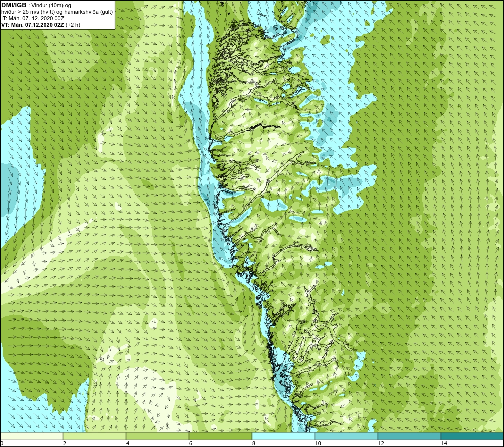Viewport: 504px width, 447px height.
Task: Click the legend scale label '8'
Action: coord(254,443)
